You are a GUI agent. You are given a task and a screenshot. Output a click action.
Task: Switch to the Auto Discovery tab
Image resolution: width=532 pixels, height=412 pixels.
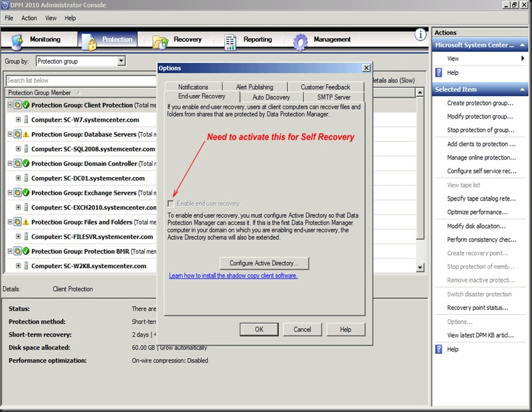pos(271,97)
